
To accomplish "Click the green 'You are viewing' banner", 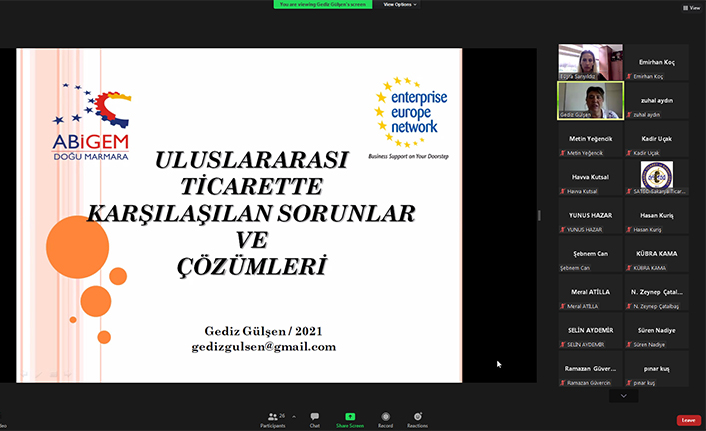I will click(323, 5).
